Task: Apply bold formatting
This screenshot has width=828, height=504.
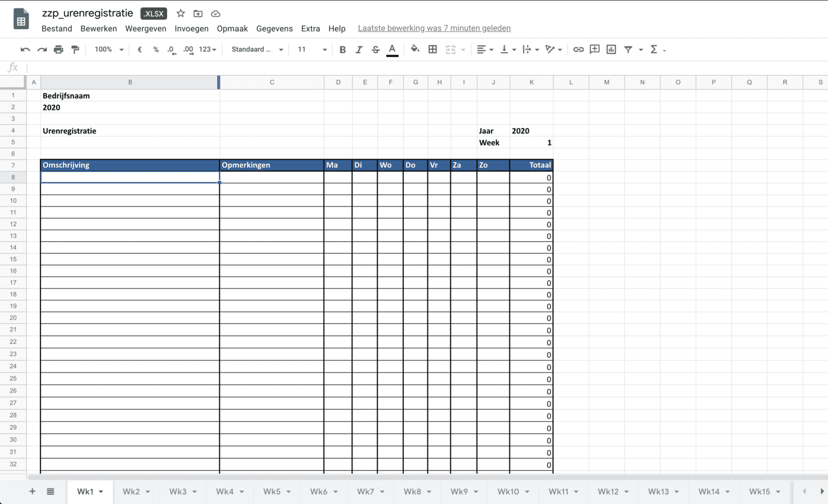Action: [342, 49]
